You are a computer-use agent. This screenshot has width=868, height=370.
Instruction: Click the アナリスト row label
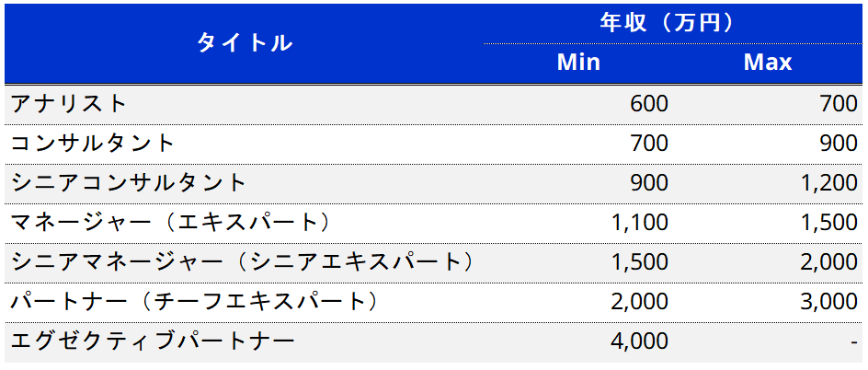pos(69,104)
